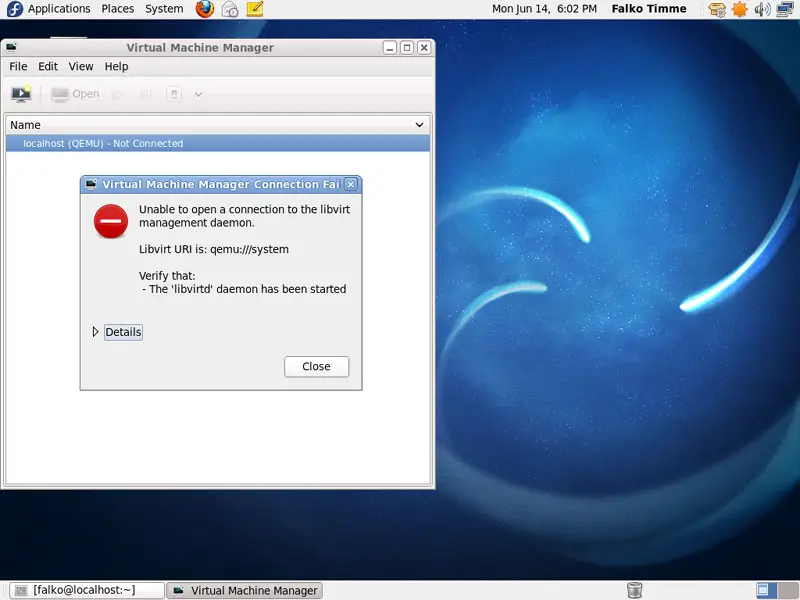Click the greyed-out run VM icon

pos(117,94)
